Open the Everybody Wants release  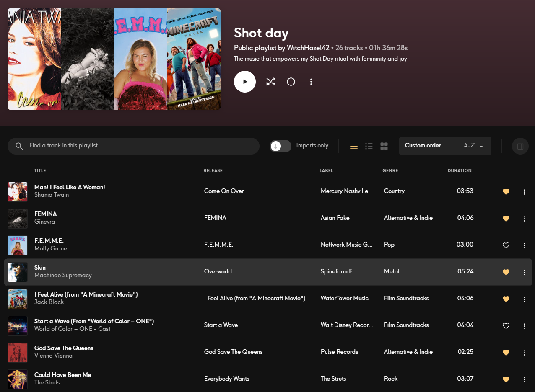[x=227, y=379]
